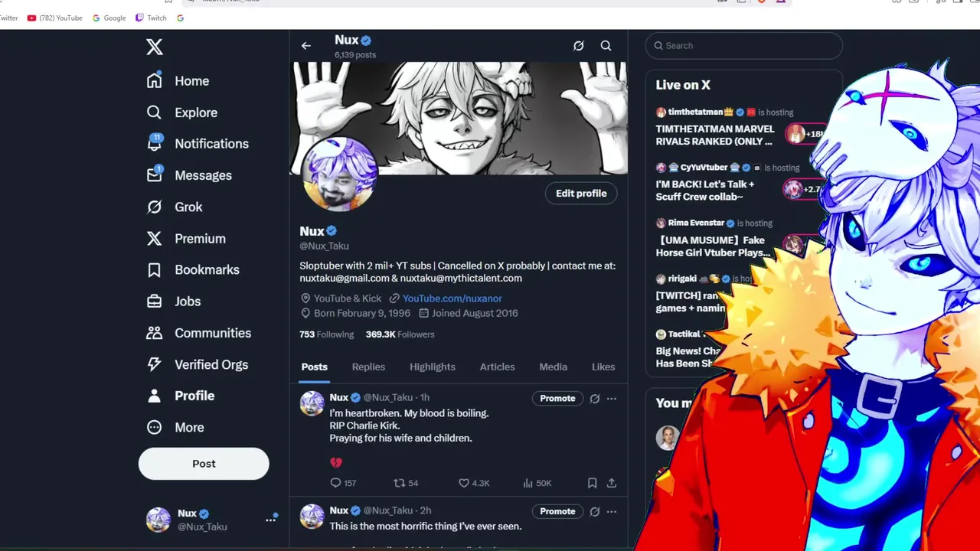Open the YouTube.com/nuxanor link
The width and height of the screenshot is (980, 551).
452,298
